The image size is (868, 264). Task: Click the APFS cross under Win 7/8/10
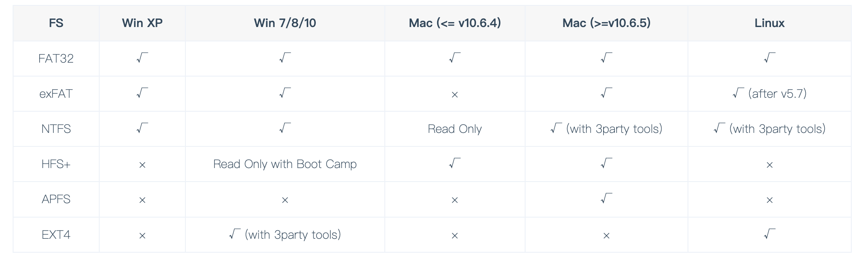285,200
